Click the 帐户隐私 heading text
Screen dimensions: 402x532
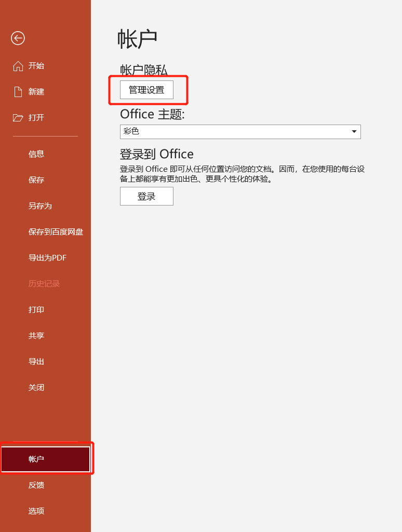pyautogui.click(x=144, y=70)
